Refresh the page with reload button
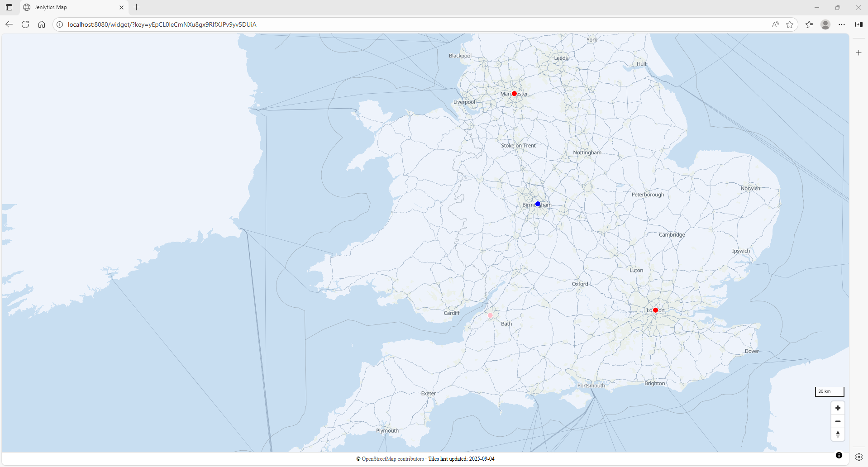 [25, 24]
